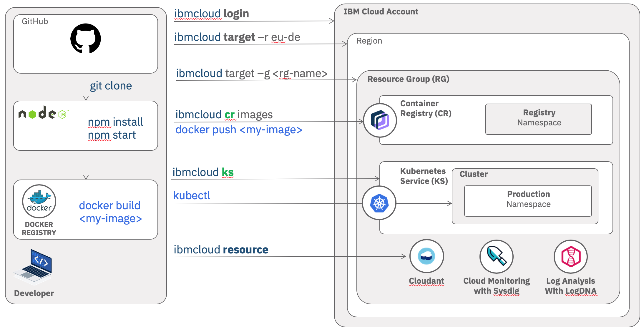The width and height of the screenshot is (644, 332).
Task: Click the 'IBM Cloud Account' heading
Action: coord(381,12)
